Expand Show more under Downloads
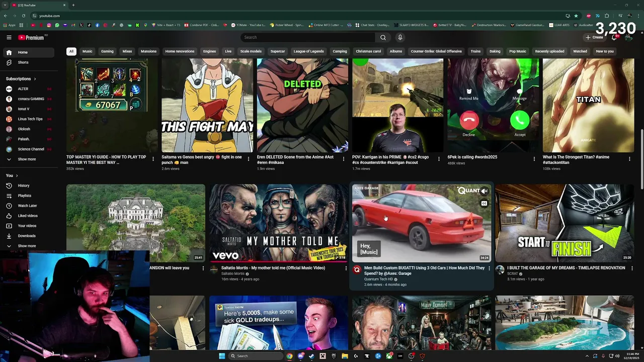This screenshot has width=644, height=362. [28, 246]
